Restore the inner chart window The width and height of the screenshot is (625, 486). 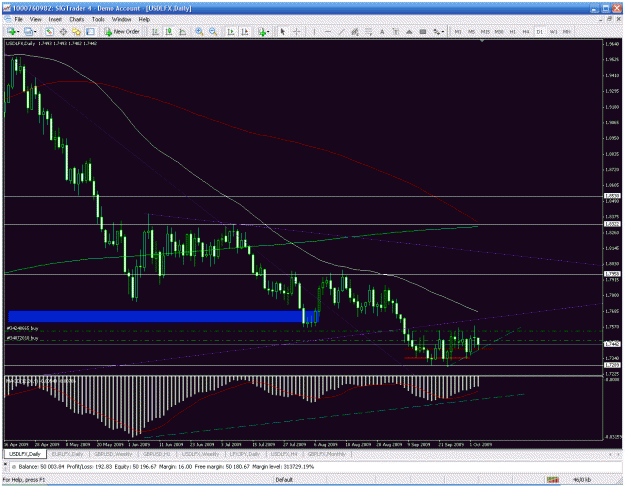(609, 19)
